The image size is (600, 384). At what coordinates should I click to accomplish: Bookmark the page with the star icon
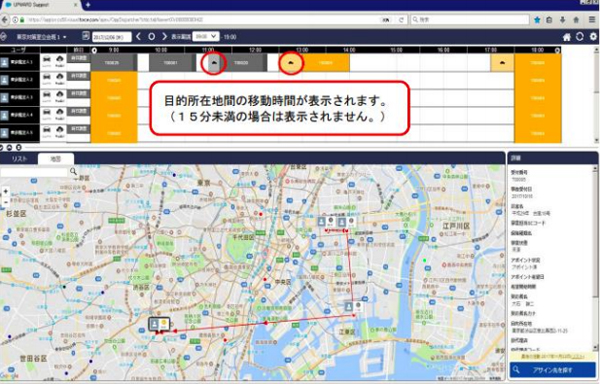pos(537,20)
